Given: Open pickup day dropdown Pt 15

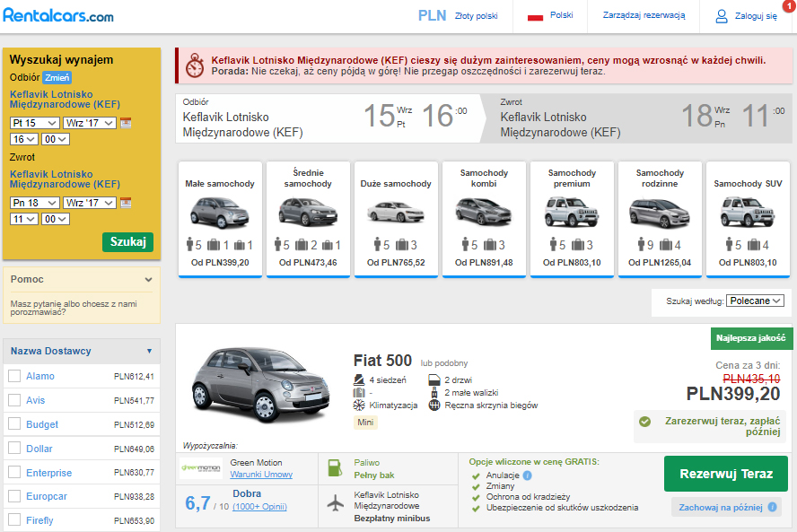Looking at the screenshot, I should click(35, 123).
